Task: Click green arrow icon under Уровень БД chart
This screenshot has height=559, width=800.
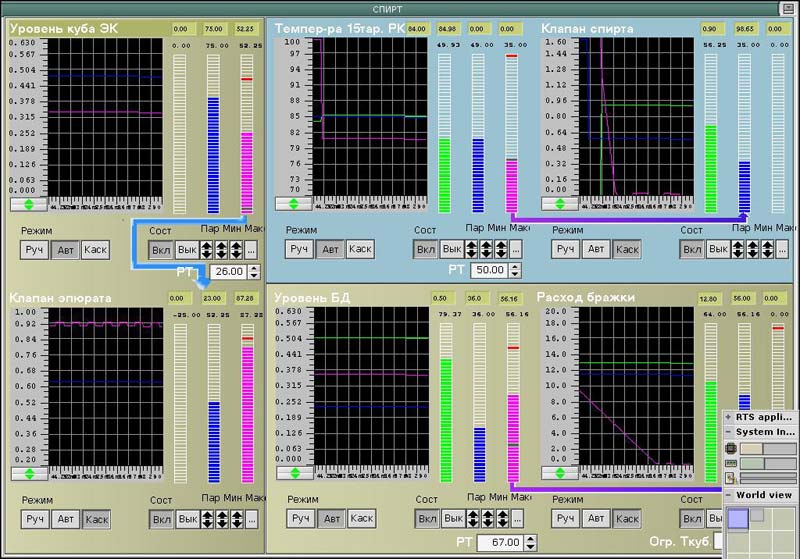Action: (294, 473)
